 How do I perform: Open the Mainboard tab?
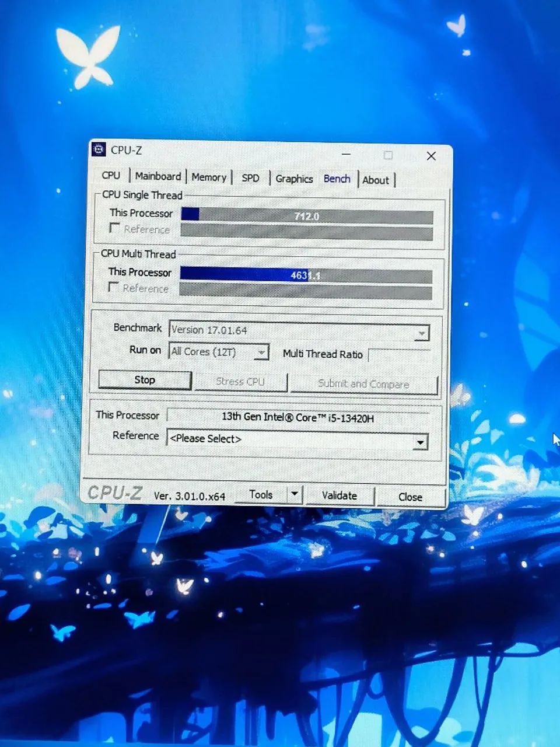click(x=157, y=176)
